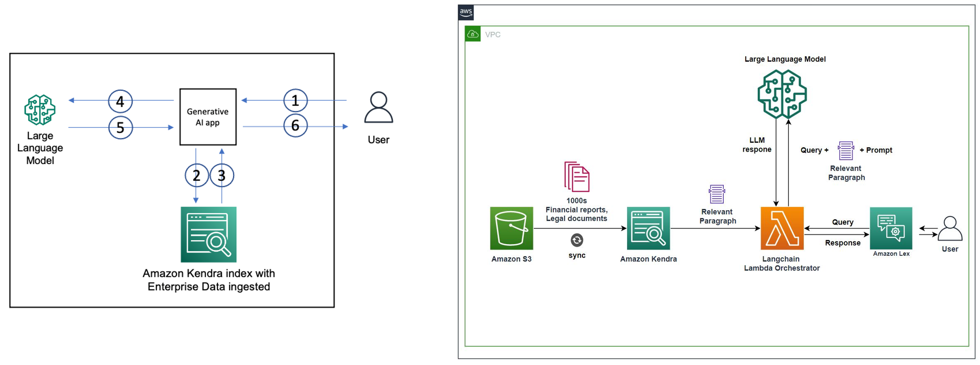Screen dimensions: 980x365
Task: Click the 'Amazon Kendra' text label
Action: click(648, 259)
